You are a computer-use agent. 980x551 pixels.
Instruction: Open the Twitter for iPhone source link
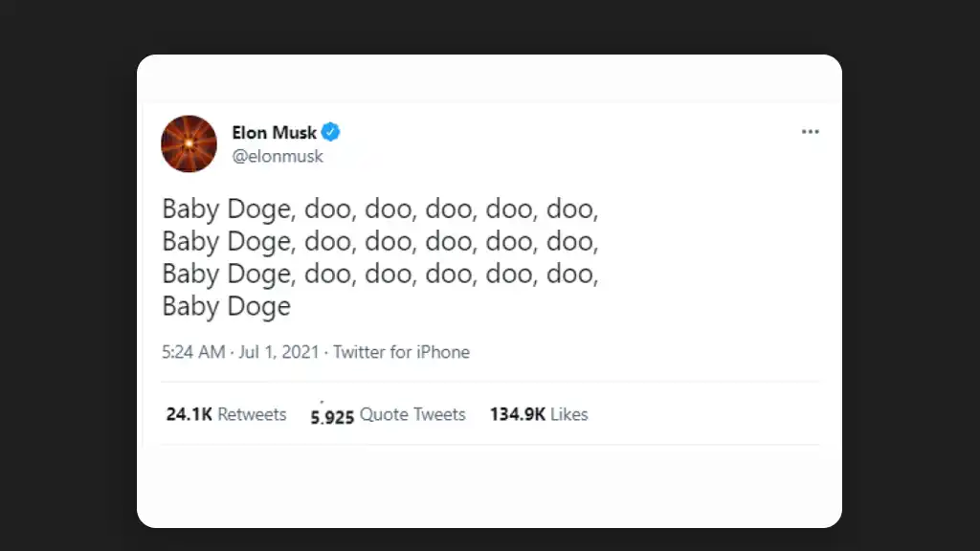[x=401, y=352]
